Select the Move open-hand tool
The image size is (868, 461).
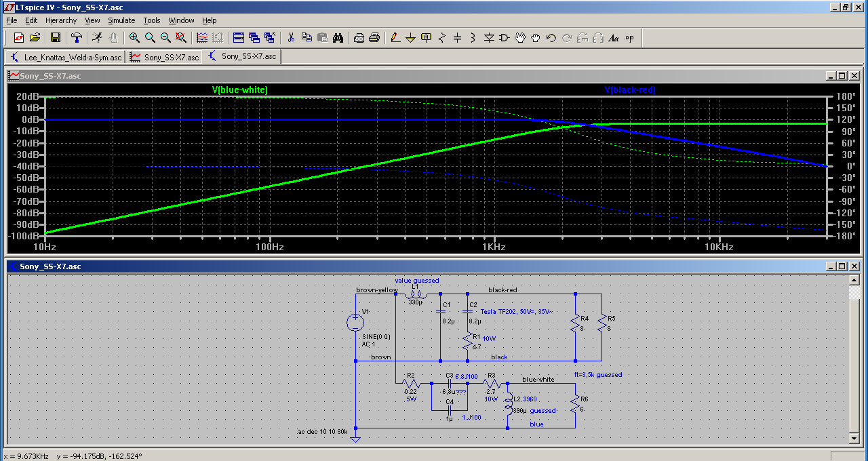pos(520,37)
